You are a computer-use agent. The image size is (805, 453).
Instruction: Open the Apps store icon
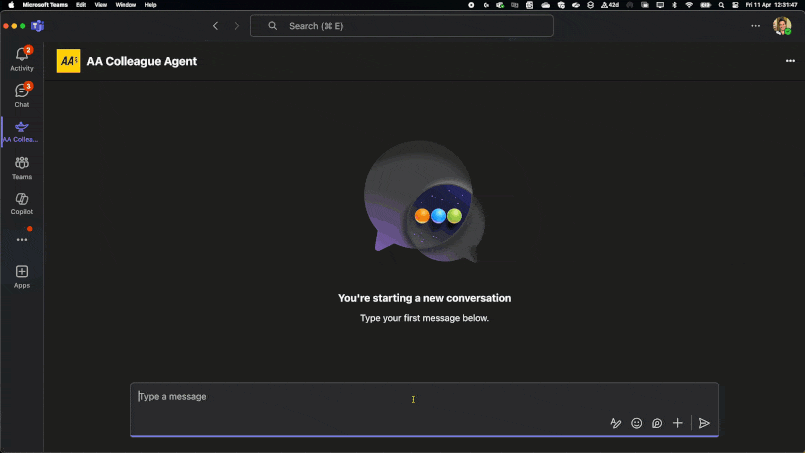22,275
